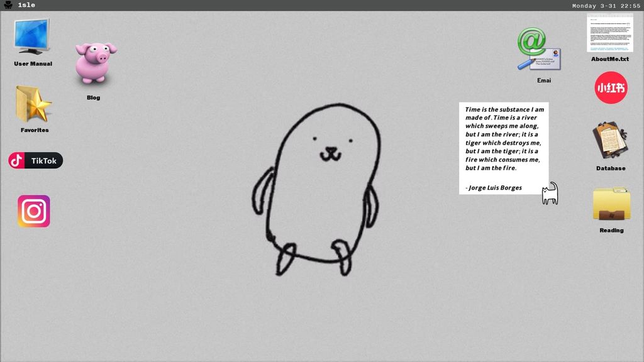Open the Reading folder icon
Image resolution: width=644 pixels, height=362 pixels.
611,204
